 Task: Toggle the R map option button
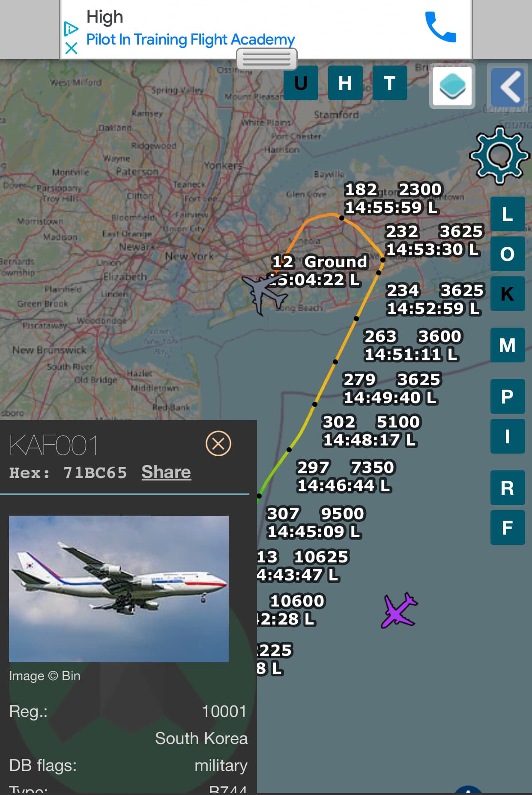pyautogui.click(x=508, y=488)
